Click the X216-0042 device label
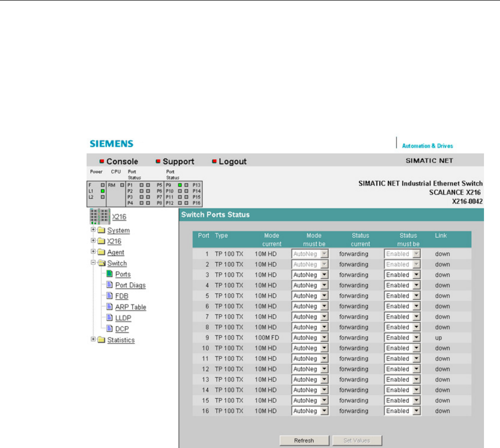This screenshot has width=500, height=448. (x=467, y=201)
